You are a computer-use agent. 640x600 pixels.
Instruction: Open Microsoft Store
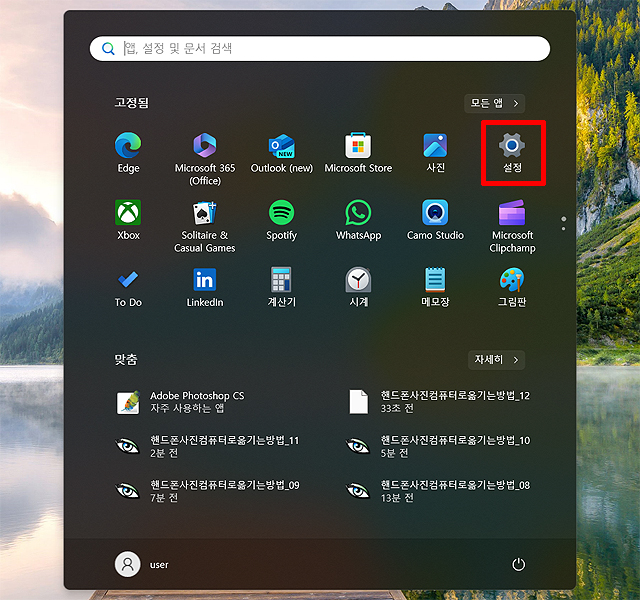[x=358, y=153]
